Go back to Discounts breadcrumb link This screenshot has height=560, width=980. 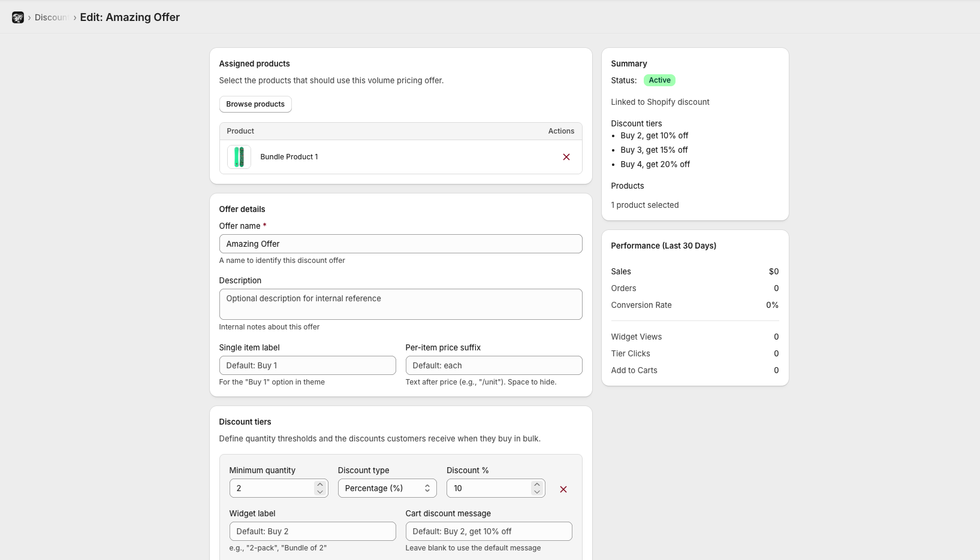(51, 17)
